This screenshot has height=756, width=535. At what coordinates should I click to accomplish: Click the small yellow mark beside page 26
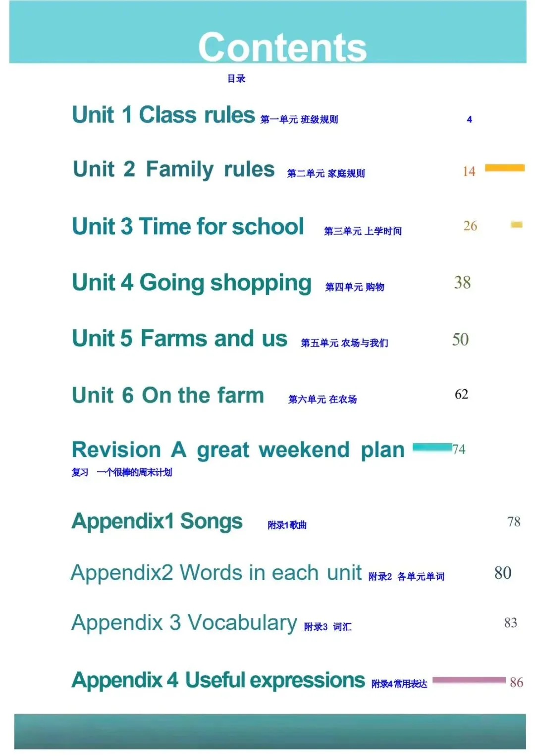coord(517,225)
